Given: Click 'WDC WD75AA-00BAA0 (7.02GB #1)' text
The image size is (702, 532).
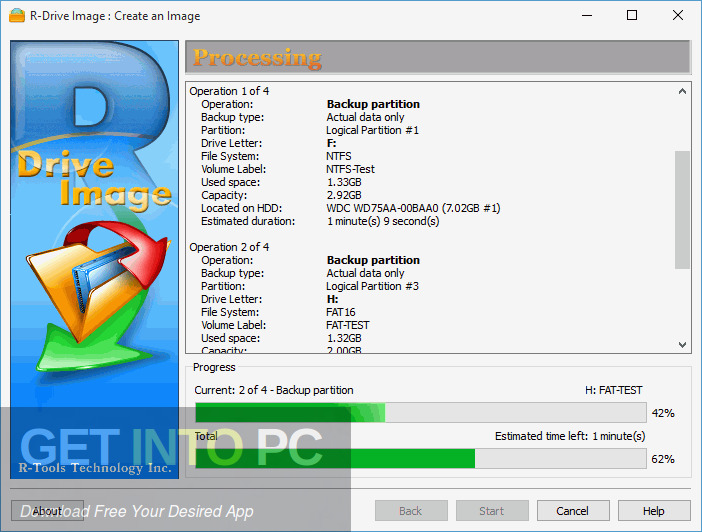Looking at the screenshot, I should coord(413,208).
